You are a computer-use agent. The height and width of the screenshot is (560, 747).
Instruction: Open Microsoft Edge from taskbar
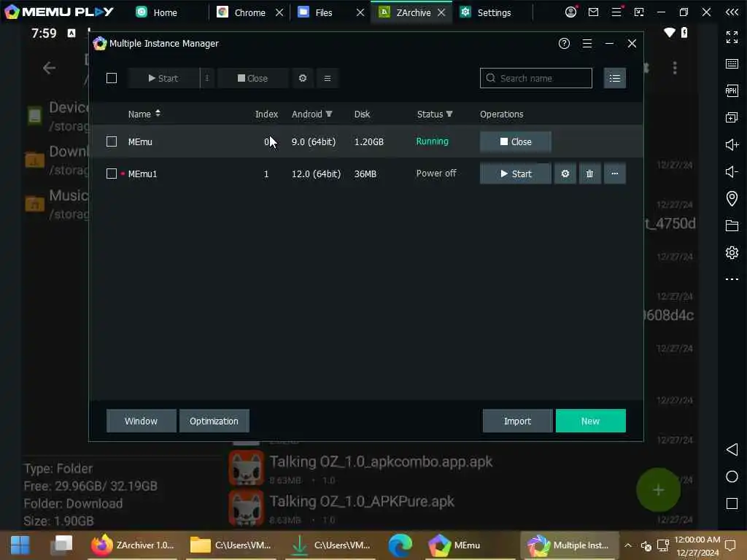[400, 545]
